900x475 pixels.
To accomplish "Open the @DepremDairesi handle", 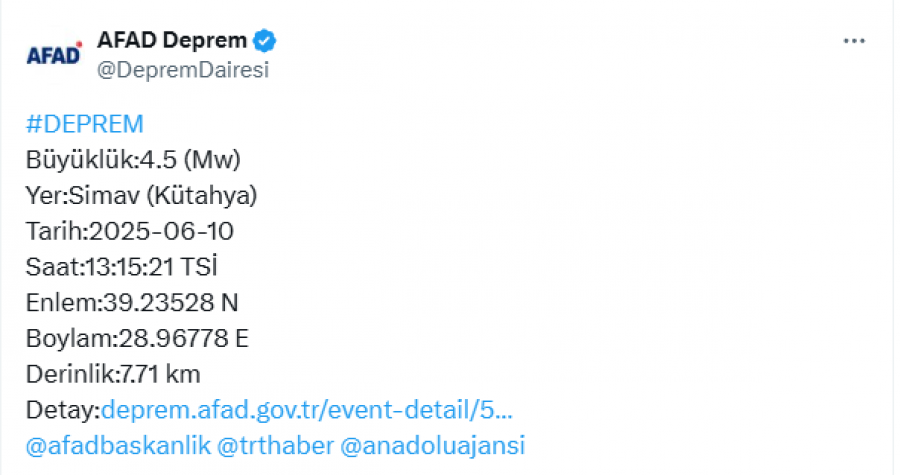I will click(x=183, y=70).
